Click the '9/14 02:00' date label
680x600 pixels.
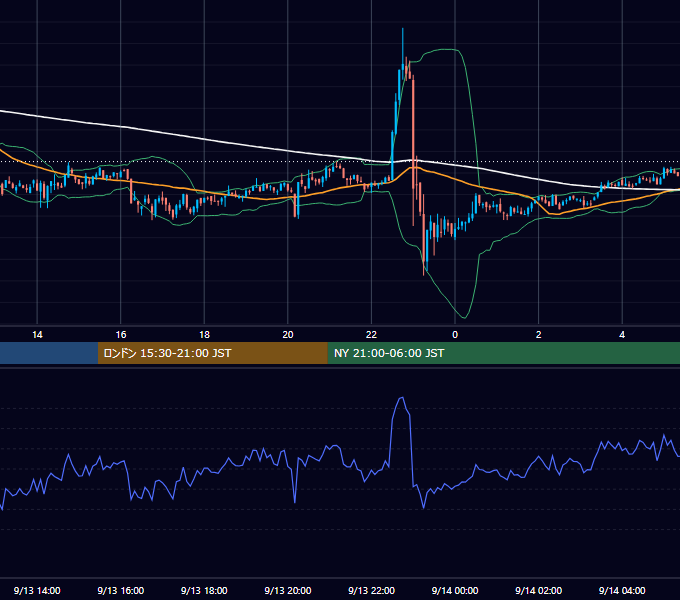[x=538, y=590]
